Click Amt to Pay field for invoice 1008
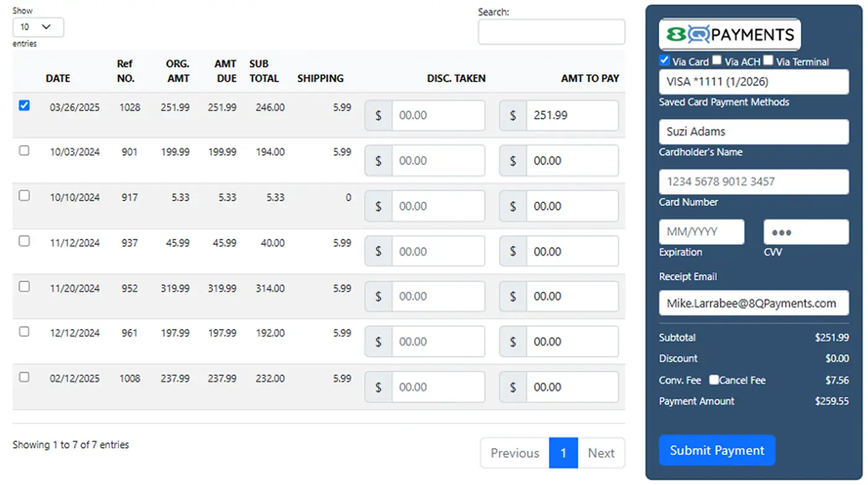The image size is (868, 485). pyautogui.click(x=572, y=387)
